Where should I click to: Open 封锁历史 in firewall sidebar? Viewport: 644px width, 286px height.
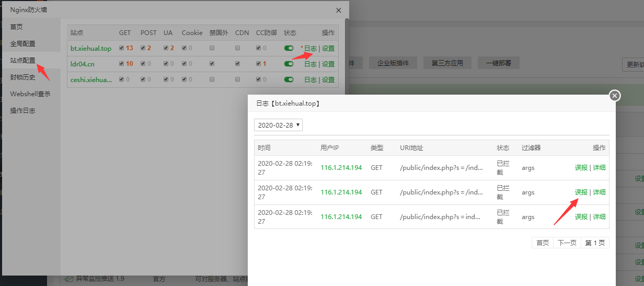31,77
